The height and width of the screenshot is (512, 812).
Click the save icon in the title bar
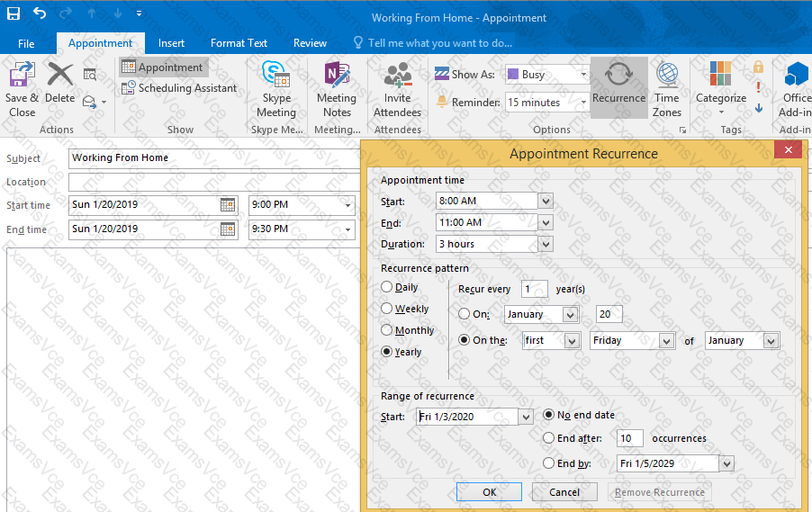click(x=13, y=13)
